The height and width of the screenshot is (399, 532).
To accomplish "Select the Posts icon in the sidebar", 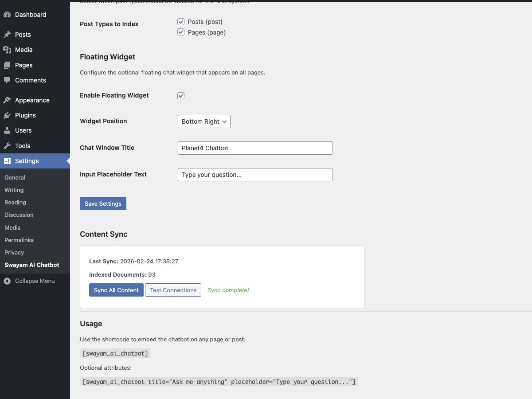I will (8, 34).
